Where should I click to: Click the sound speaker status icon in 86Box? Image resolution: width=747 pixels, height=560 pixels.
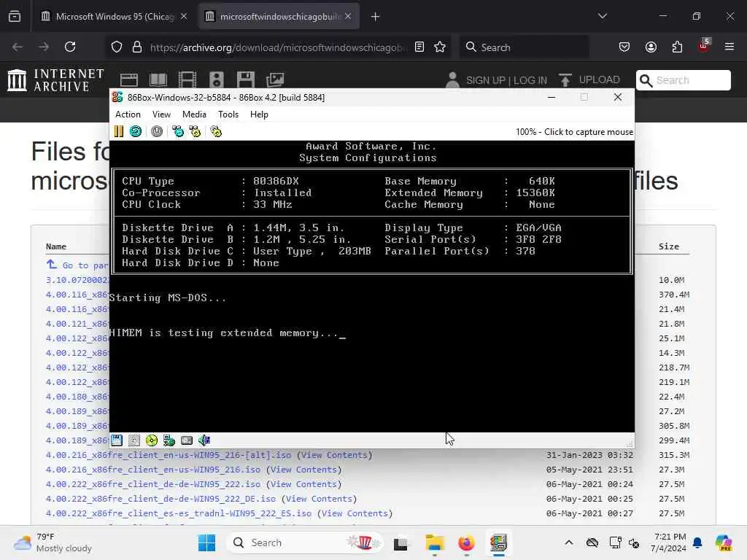204,440
